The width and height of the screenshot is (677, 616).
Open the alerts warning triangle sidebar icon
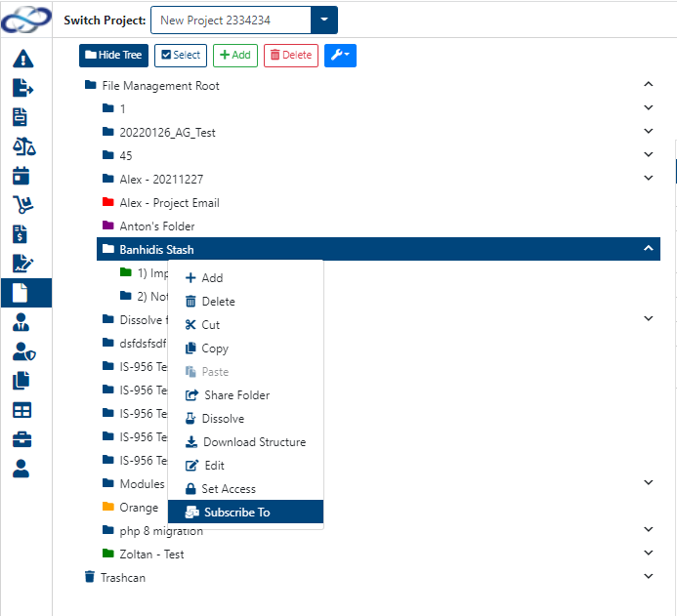(22, 59)
